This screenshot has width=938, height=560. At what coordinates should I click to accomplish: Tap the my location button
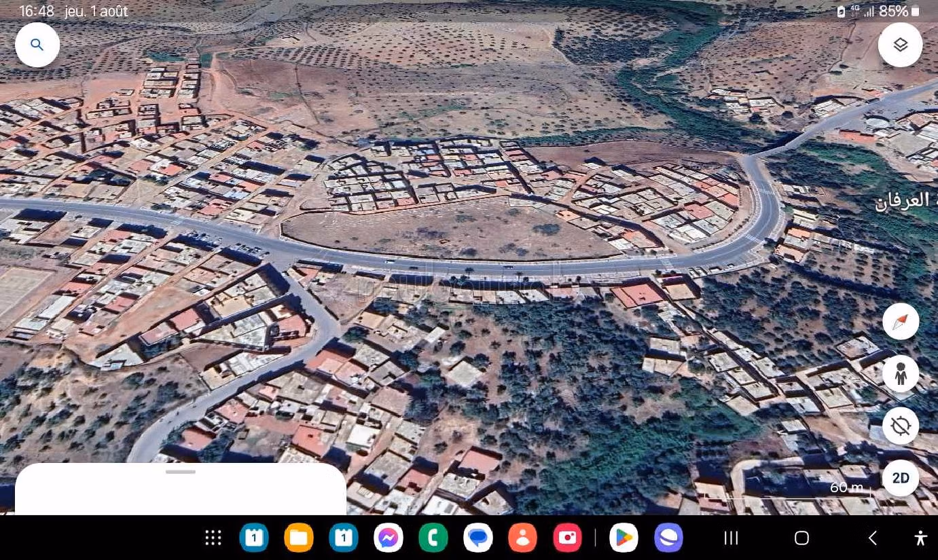click(x=901, y=426)
